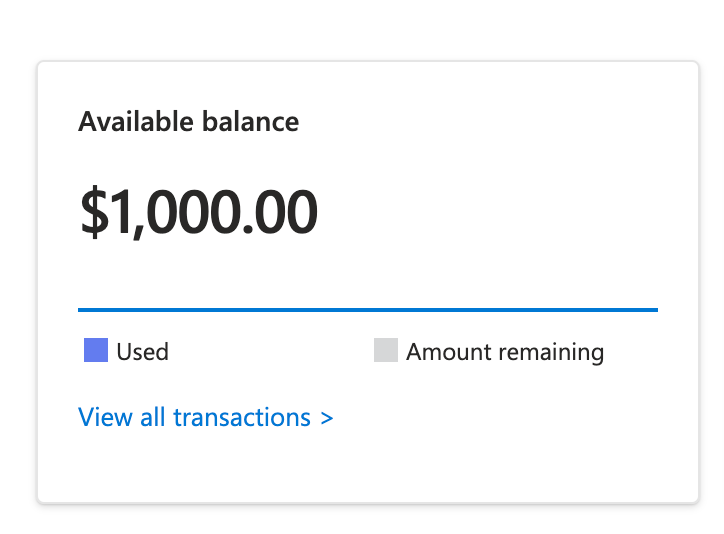
Task: Click the dollar sign in the balance amount
Action: [x=93, y=213]
